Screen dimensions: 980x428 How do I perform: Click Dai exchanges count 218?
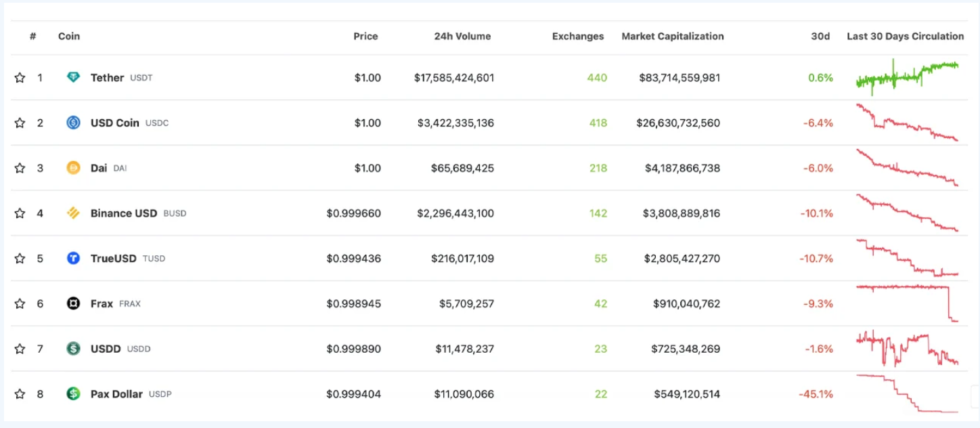pyautogui.click(x=598, y=168)
